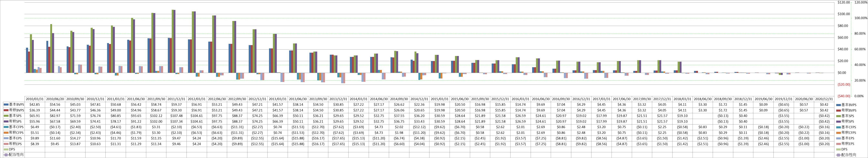Select the 2020/12/31 column header
Viewport: 868px width, 158px height.
(824, 99)
